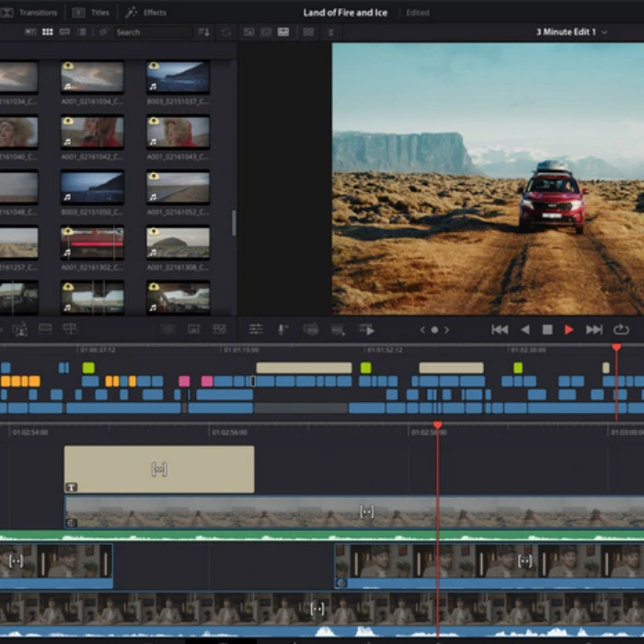Click the icon right of the dual viewer button

330,32
